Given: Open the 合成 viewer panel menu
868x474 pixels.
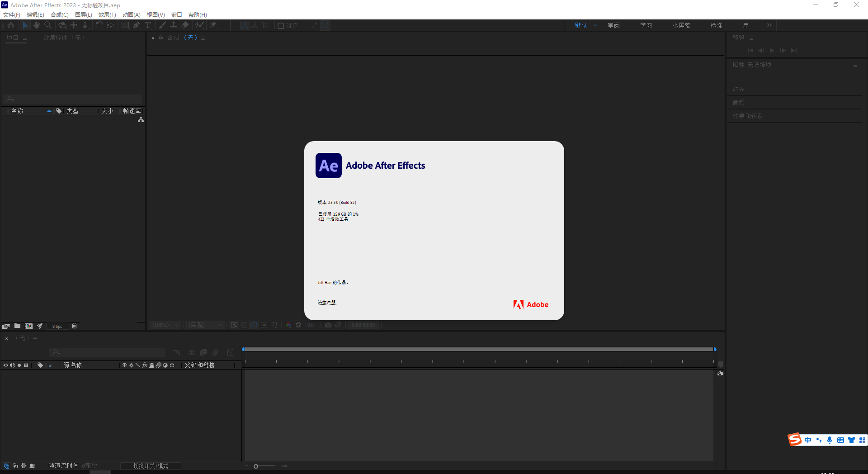Looking at the screenshot, I should click(x=203, y=38).
